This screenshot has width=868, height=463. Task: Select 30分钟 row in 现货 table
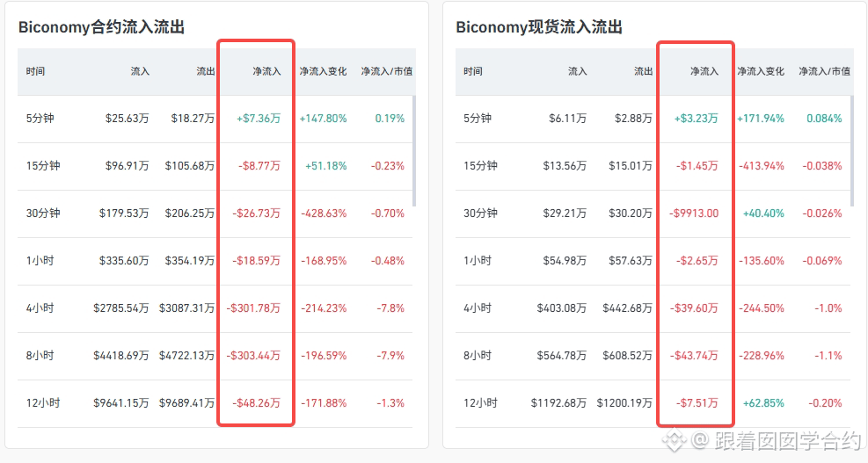coord(653,213)
